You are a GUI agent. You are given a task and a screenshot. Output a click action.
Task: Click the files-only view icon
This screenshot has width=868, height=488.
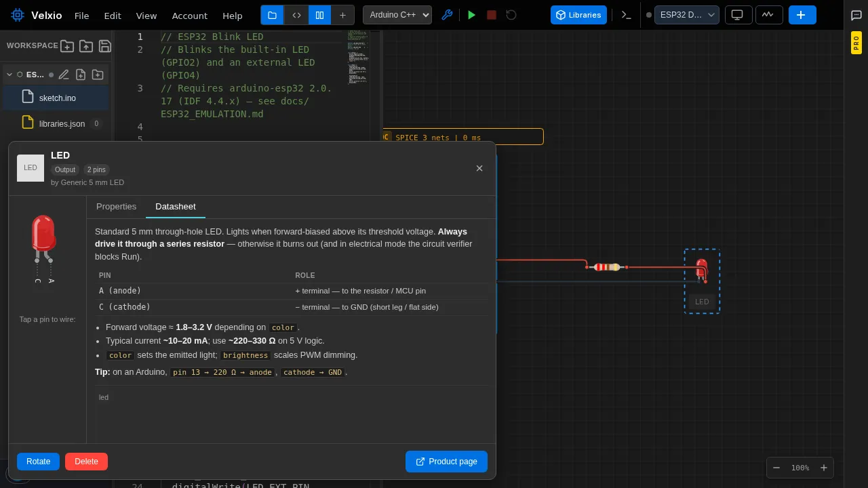tap(273, 15)
